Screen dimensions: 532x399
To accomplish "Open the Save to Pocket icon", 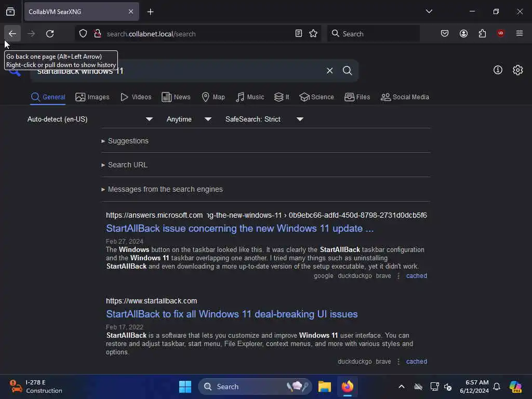I will click(445, 34).
